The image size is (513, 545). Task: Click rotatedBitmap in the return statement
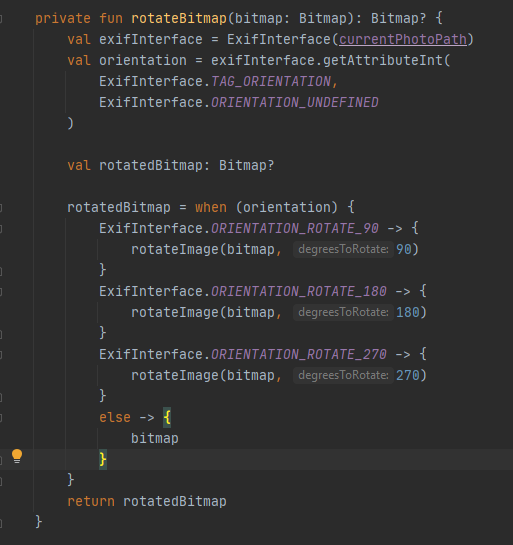pyautogui.click(x=175, y=501)
